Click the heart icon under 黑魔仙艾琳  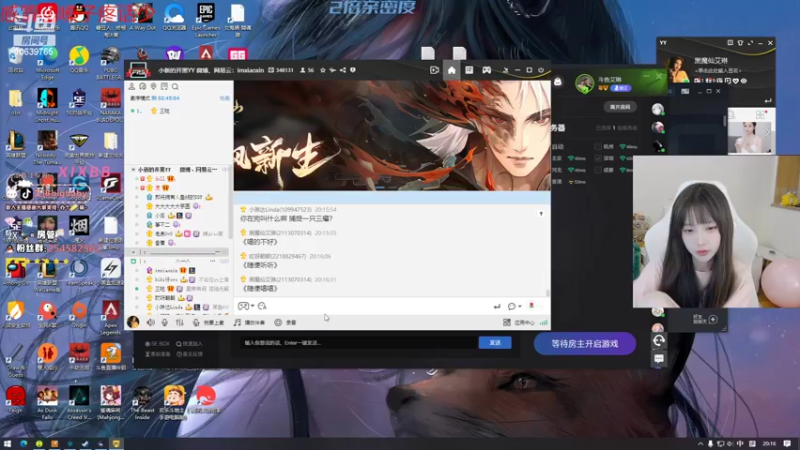point(736,81)
